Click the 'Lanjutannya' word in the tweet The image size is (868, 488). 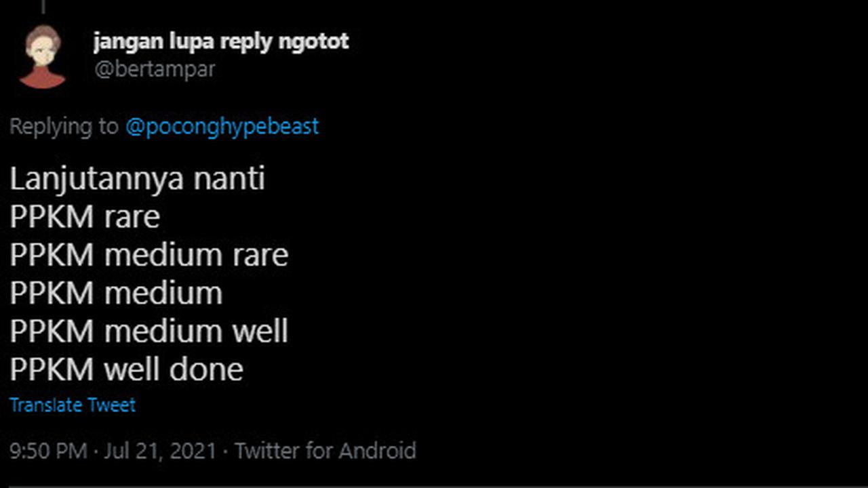click(x=96, y=179)
